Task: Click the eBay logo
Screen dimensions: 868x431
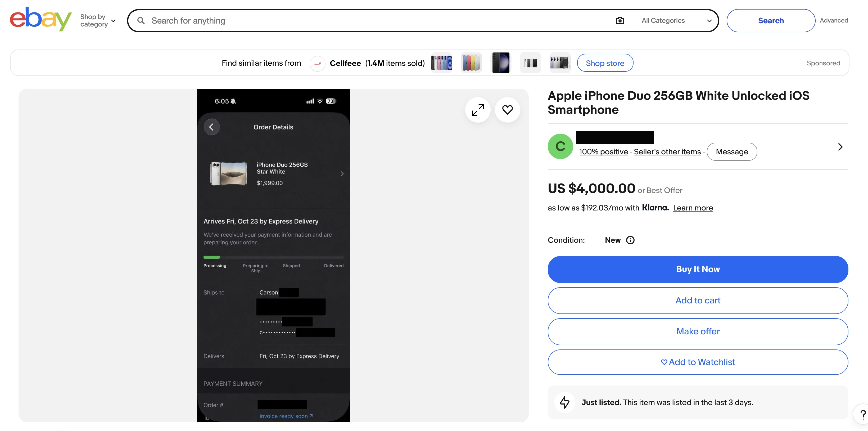Action: tap(41, 19)
